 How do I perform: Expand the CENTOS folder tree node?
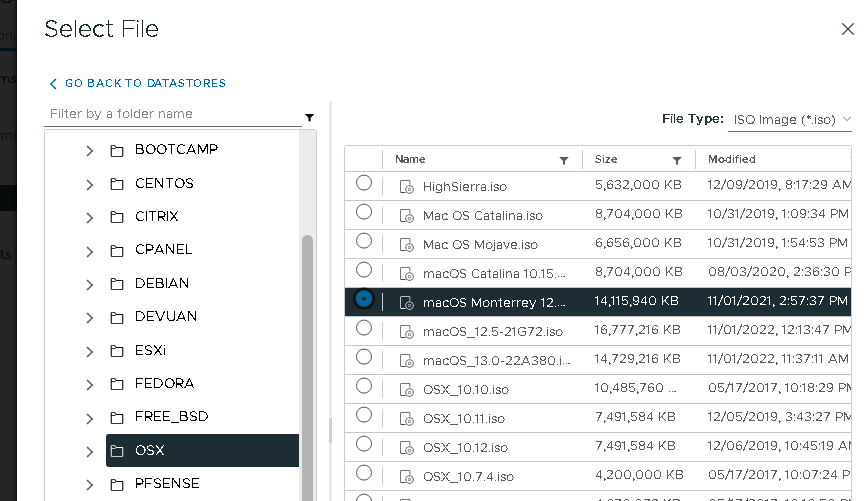[90, 185]
